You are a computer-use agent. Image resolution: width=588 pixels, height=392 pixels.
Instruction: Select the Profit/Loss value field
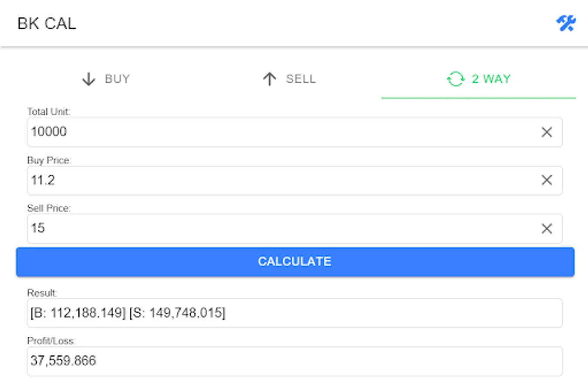tap(294, 361)
